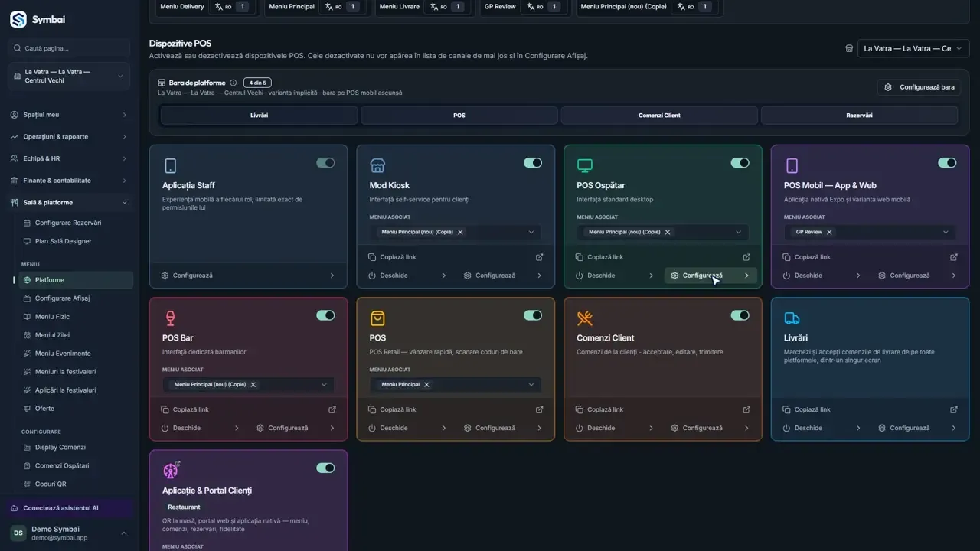Viewport: 980px width, 551px height.
Task: Click the Livrări truck icon
Action: click(792, 318)
